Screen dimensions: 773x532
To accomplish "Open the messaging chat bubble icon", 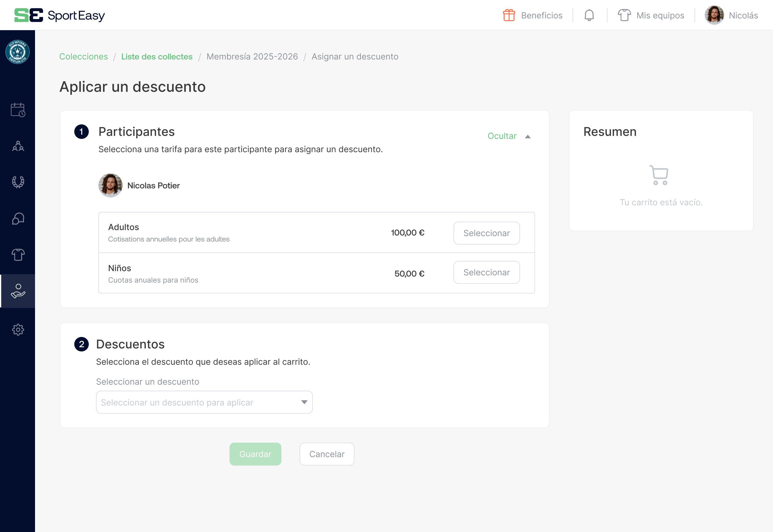I will pyautogui.click(x=18, y=219).
